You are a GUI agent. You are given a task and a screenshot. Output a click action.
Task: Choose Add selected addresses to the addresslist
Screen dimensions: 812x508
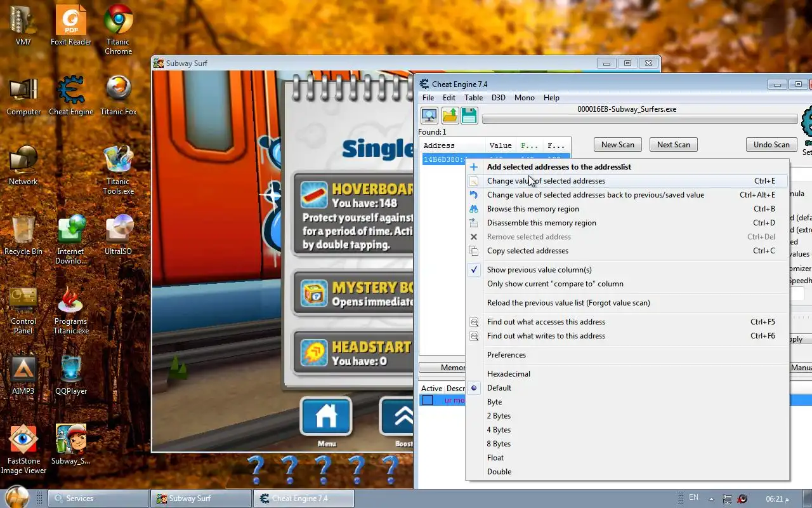coord(627,167)
